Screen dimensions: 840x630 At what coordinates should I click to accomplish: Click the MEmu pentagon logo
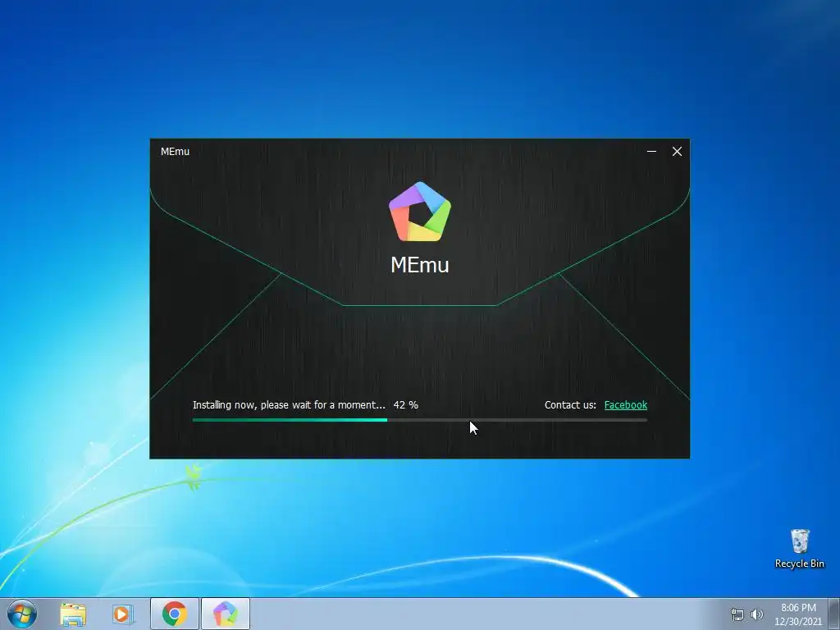click(420, 212)
